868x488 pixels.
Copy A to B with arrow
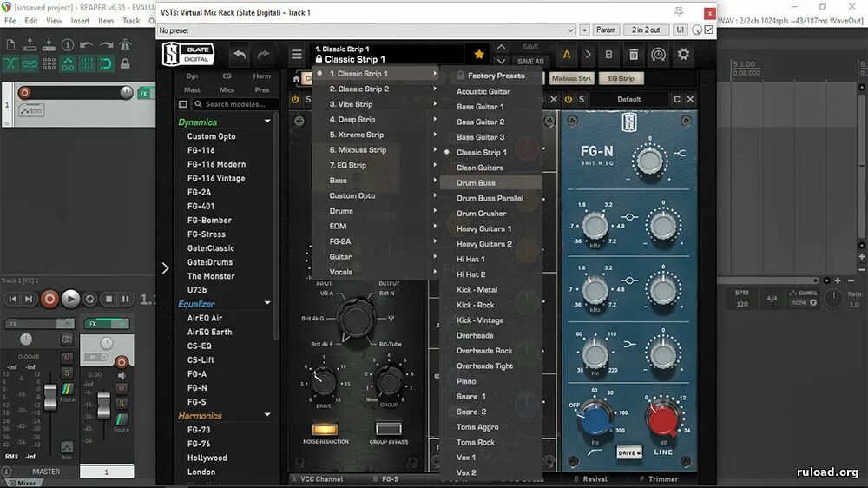click(x=588, y=55)
